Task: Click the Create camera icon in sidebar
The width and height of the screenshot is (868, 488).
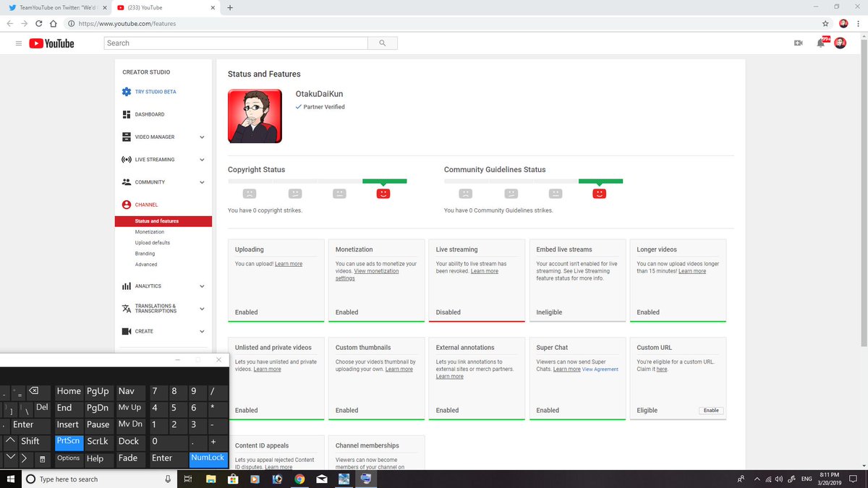Action: (127, 331)
